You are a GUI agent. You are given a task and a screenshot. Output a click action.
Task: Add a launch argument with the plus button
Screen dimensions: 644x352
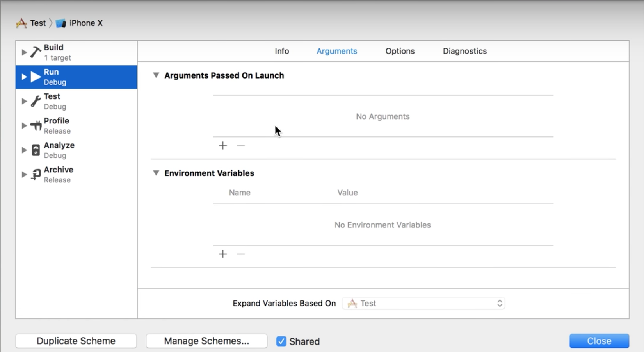[223, 146]
